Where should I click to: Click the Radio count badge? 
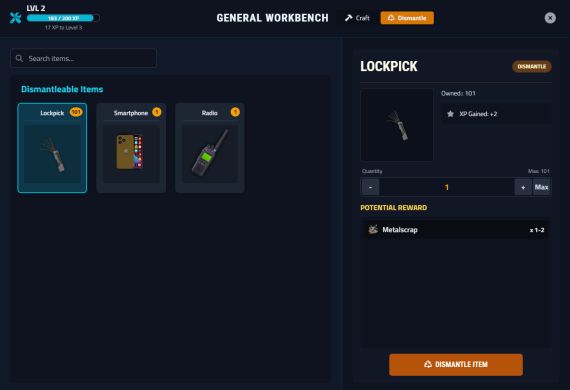pyautogui.click(x=235, y=112)
